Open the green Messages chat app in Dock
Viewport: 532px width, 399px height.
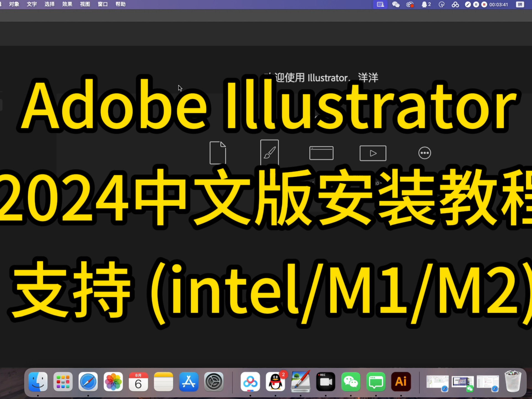pos(376,382)
